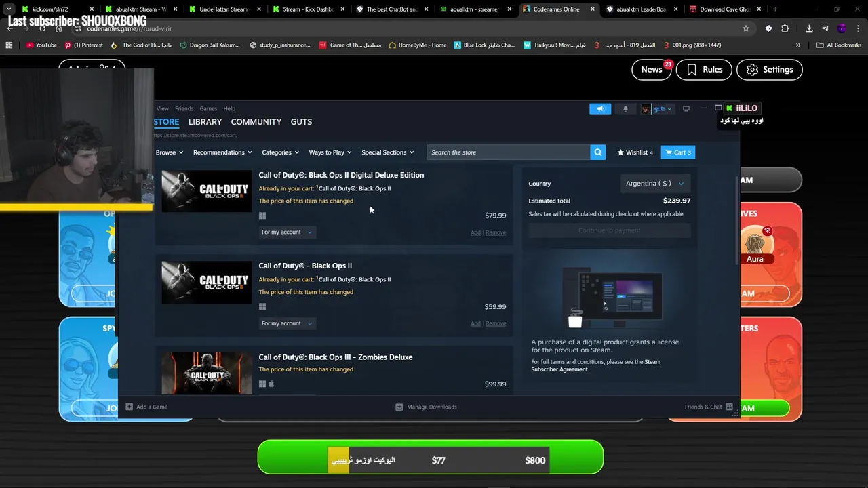Open browser downloads icon
This screenshot has width=868, height=488.
[x=809, y=28]
